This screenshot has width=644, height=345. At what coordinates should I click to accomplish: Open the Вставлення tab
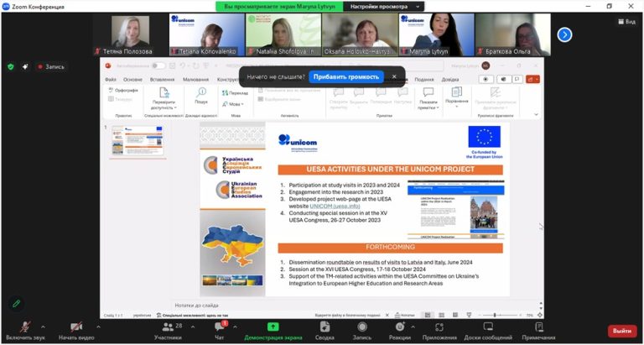[x=162, y=80]
